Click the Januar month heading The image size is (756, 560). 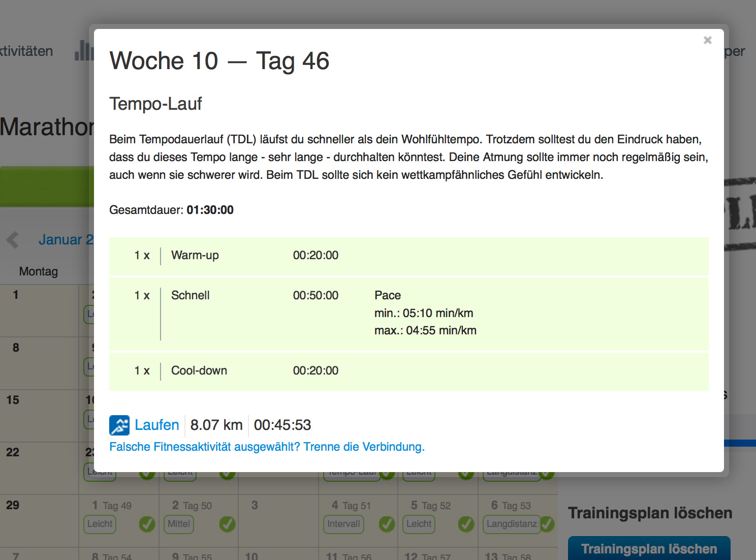(x=66, y=240)
